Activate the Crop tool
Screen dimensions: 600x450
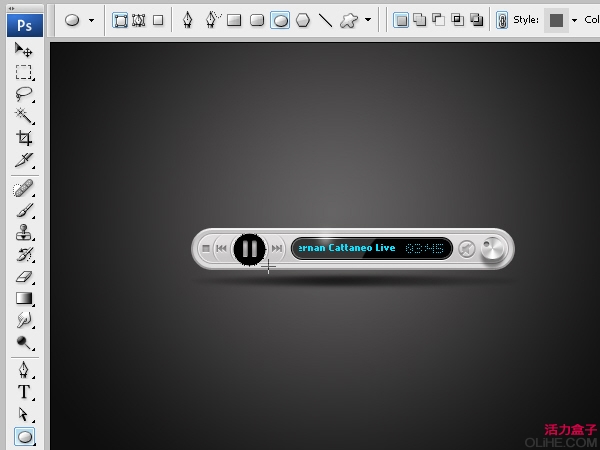[x=23, y=138]
